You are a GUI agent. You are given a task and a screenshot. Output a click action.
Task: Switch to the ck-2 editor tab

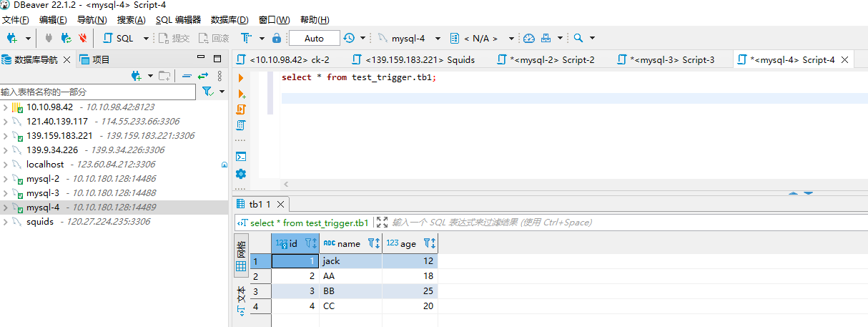(282, 59)
